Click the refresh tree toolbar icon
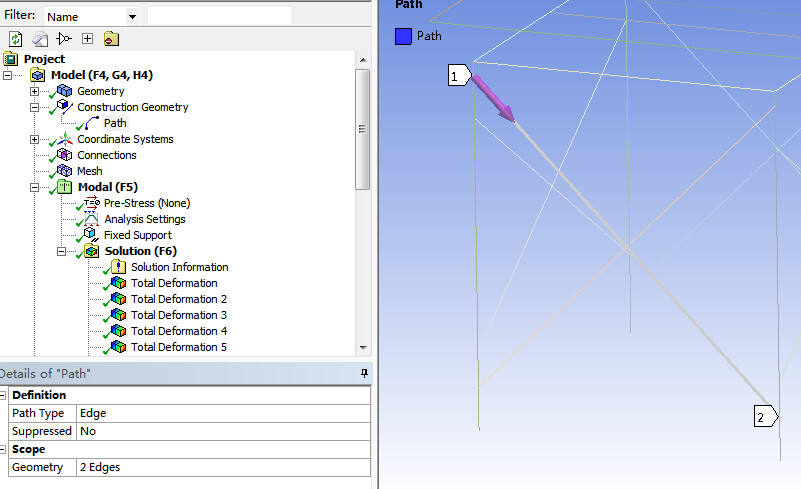The image size is (801, 489). pos(15,39)
